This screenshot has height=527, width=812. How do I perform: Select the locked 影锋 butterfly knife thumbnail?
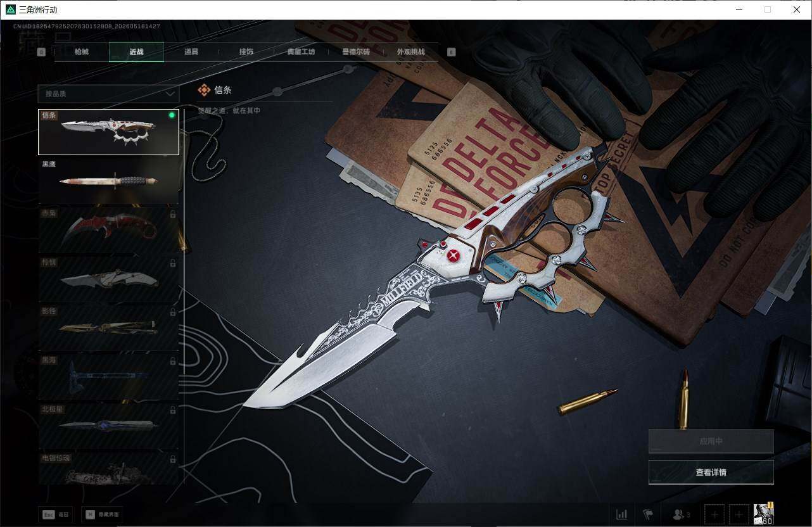pos(108,327)
